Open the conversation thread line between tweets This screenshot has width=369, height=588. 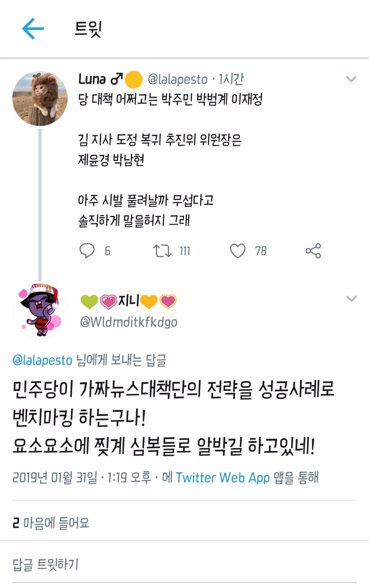click(40, 197)
